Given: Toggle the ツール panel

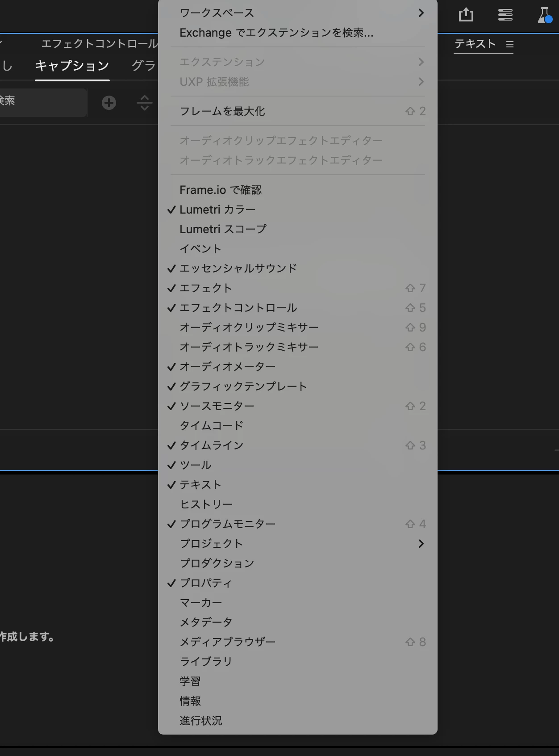Looking at the screenshot, I should coord(298,465).
